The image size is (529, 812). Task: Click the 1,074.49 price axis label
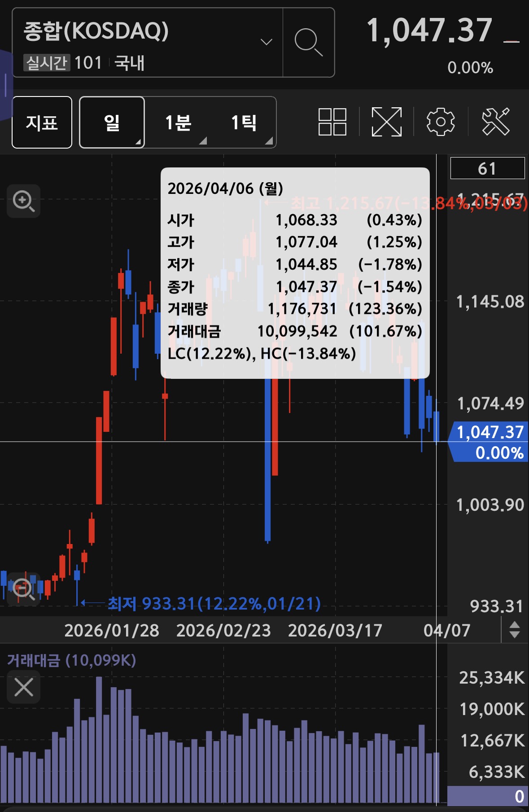490,403
